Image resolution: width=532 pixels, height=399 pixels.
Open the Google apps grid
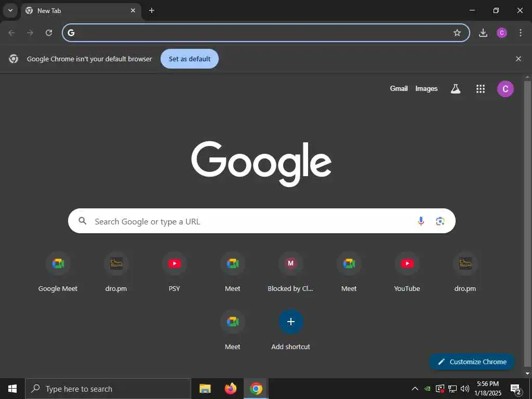[x=481, y=88]
